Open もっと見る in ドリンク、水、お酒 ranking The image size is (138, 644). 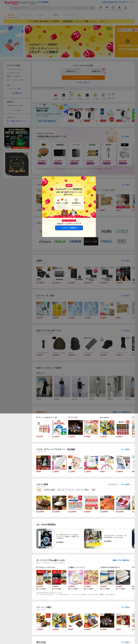tap(126, 296)
